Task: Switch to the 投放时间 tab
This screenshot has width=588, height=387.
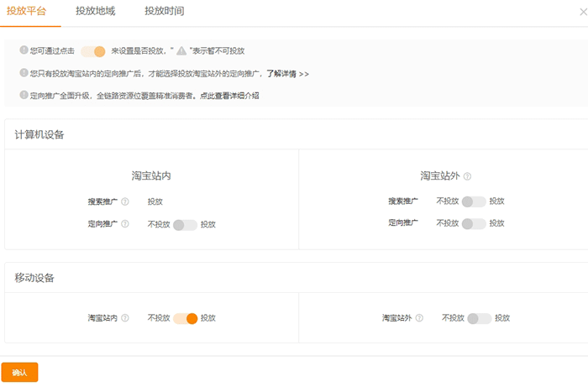Action: pos(164,11)
